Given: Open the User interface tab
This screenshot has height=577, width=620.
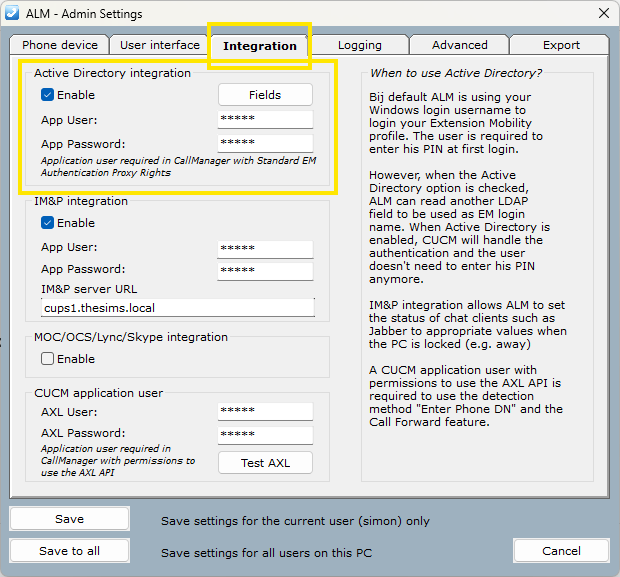Looking at the screenshot, I should coord(160,45).
